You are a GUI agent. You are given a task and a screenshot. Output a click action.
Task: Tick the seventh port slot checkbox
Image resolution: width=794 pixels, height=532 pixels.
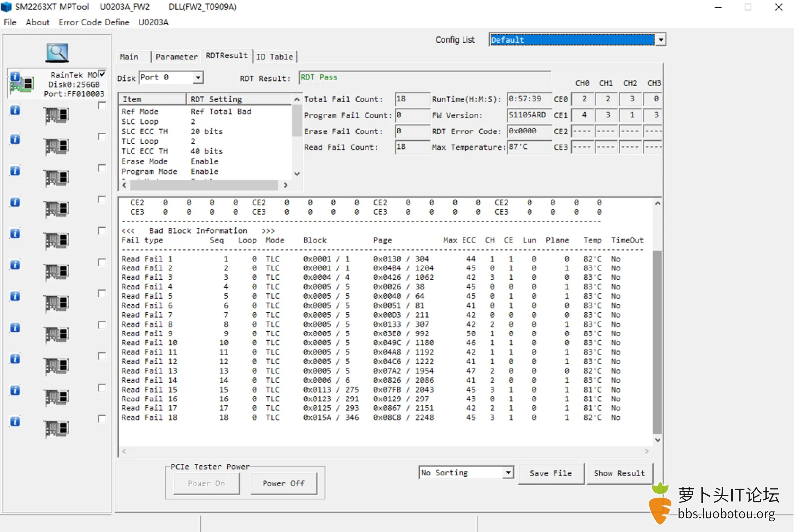tap(102, 262)
